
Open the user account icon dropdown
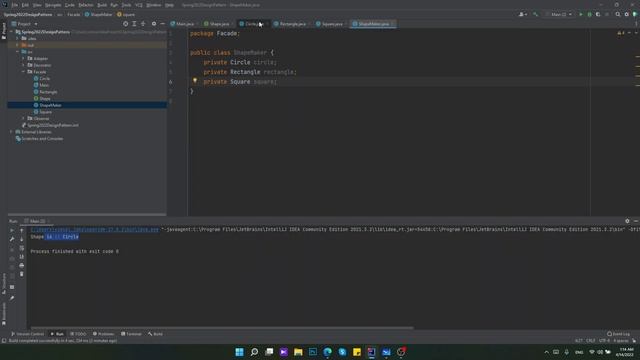pos(522,14)
